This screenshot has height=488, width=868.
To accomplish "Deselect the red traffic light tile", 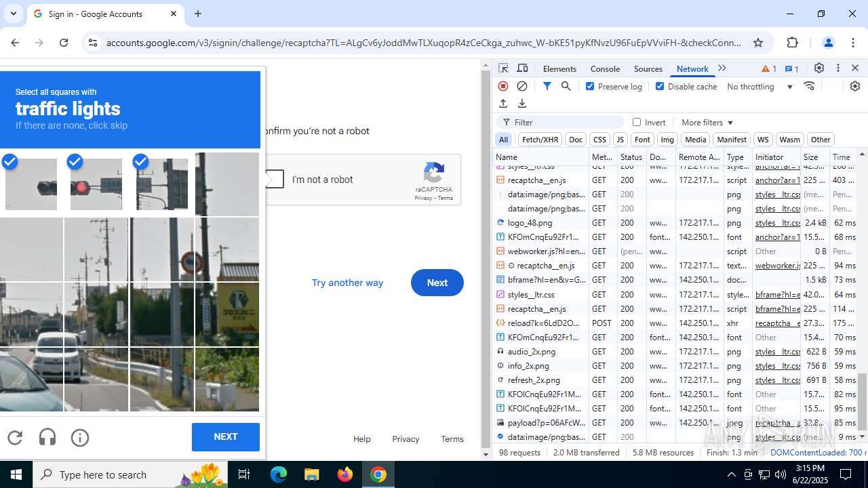I will [96, 184].
